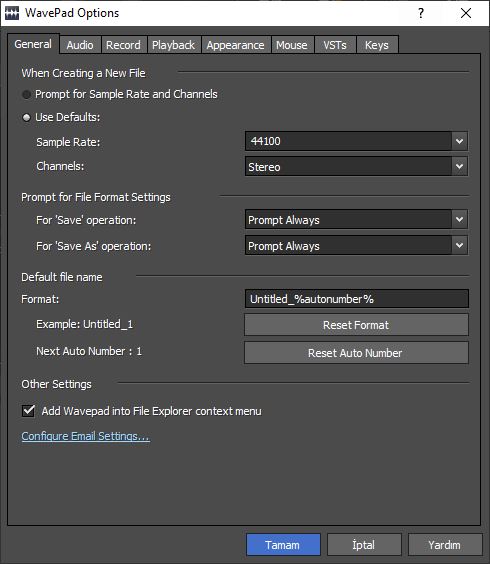The width and height of the screenshot is (490, 564).
Task: Click the WavePad app icon in title bar
Action: pyautogui.click(x=12, y=13)
